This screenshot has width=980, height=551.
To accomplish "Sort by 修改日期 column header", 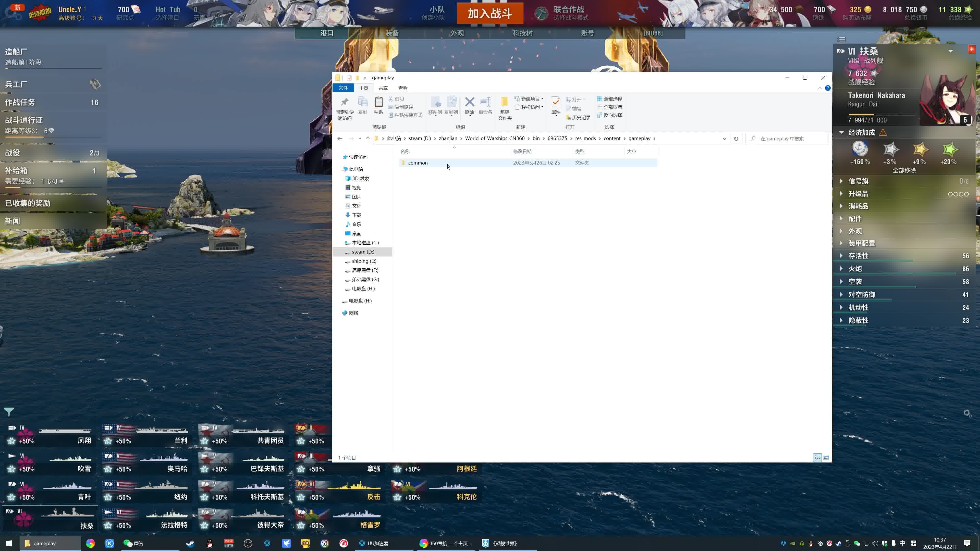I will pyautogui.click(x=522, y=151).
